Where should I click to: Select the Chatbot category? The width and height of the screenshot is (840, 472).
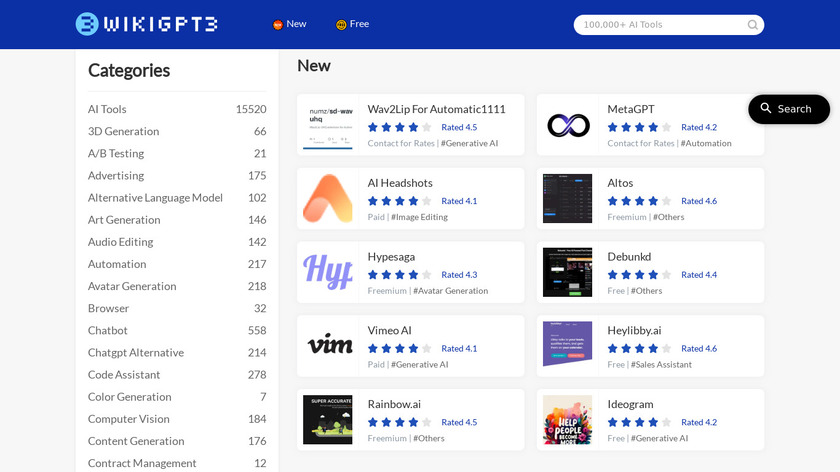tap(177, 331)
